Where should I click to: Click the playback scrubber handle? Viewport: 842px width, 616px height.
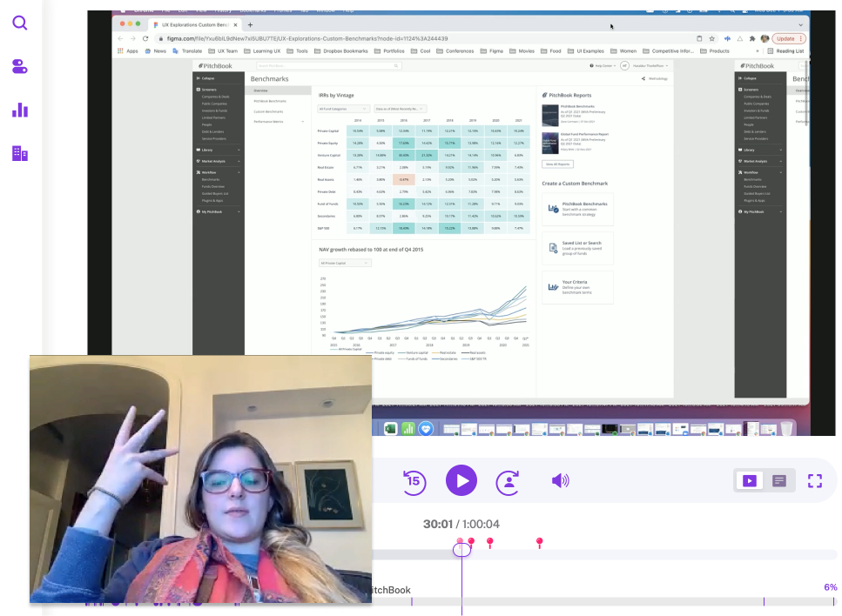pyautogui.click(x=461, y=550)
